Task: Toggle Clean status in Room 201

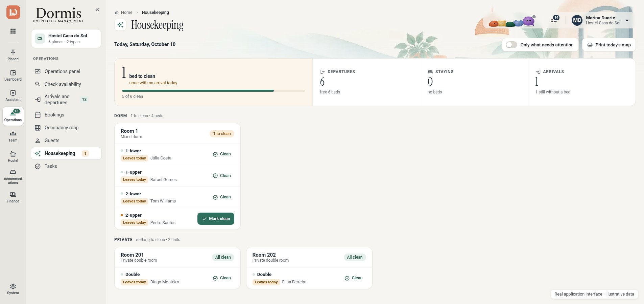Action: (222, 278)
